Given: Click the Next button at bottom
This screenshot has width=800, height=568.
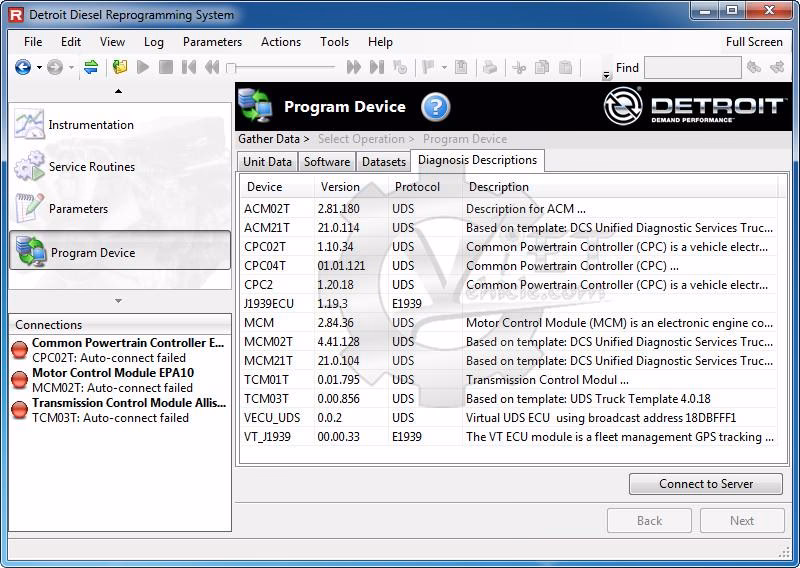Looking at the screenshot, I should click(x=742, y=521).
